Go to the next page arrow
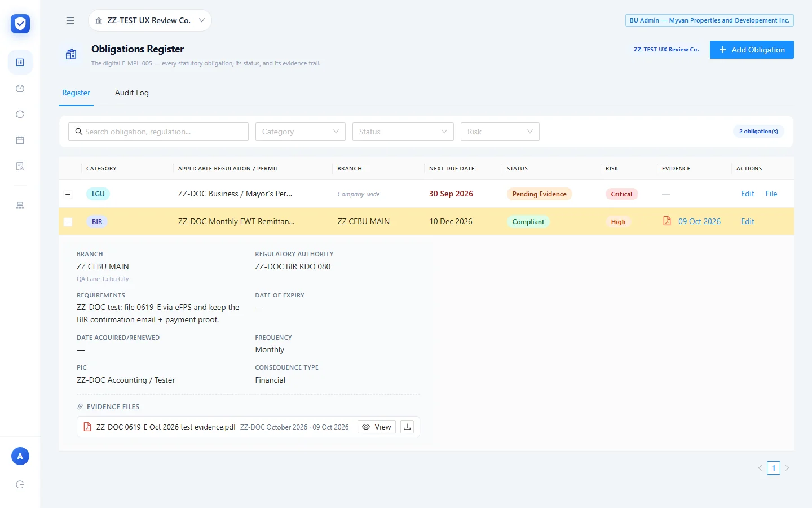This screenshot has width=812, height=508. coord(787,468)
